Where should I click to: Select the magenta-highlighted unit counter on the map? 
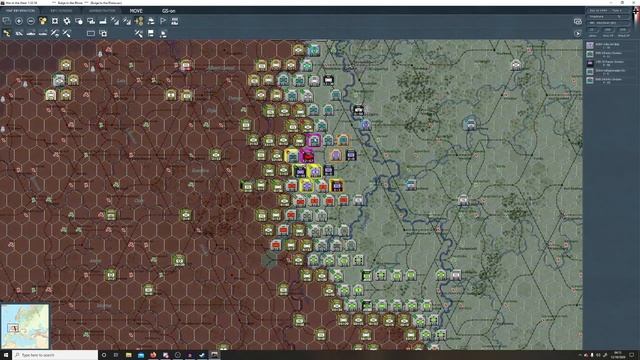pyautogui.click(x=314, y=140)
